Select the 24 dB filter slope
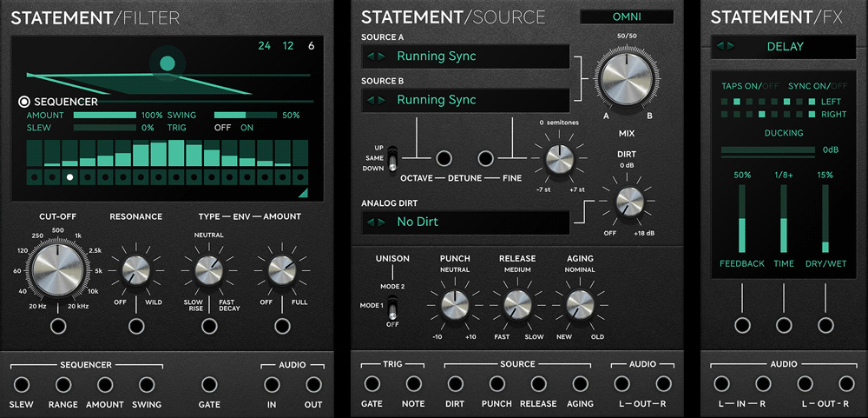This screenshot has height=418, width=868. click(x=264, y=46)
